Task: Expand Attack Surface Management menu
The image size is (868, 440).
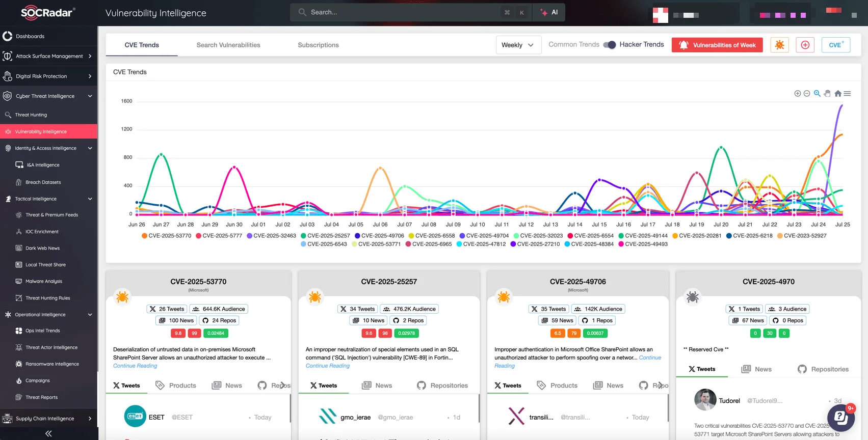Action: pyautogui.click(x=48, y=56)
